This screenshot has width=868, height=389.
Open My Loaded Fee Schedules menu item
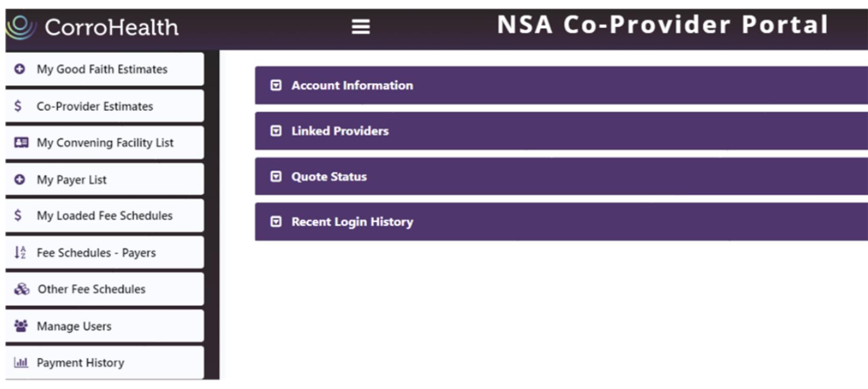104,215
